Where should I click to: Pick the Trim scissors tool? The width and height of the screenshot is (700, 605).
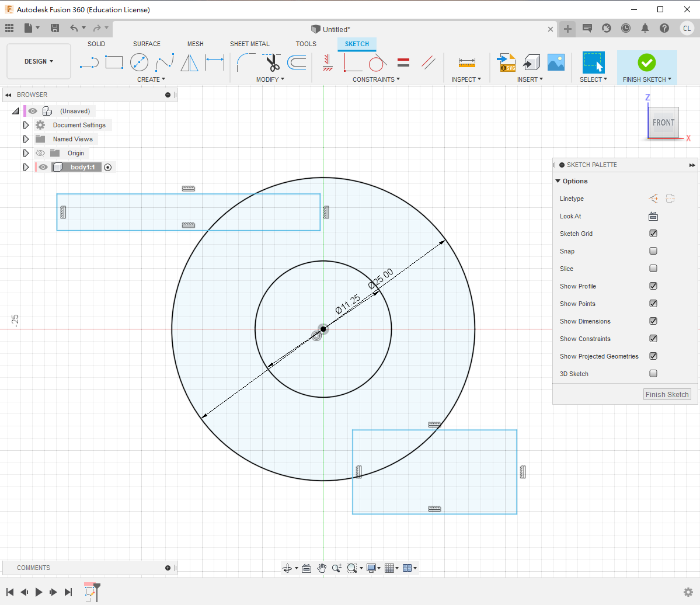tap(271, 62)
